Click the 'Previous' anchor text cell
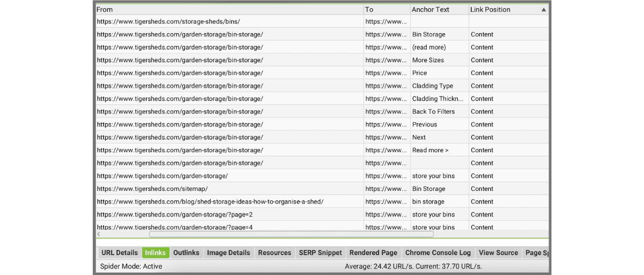The width and height of the screenshot is (644, 275). point(440,124)
